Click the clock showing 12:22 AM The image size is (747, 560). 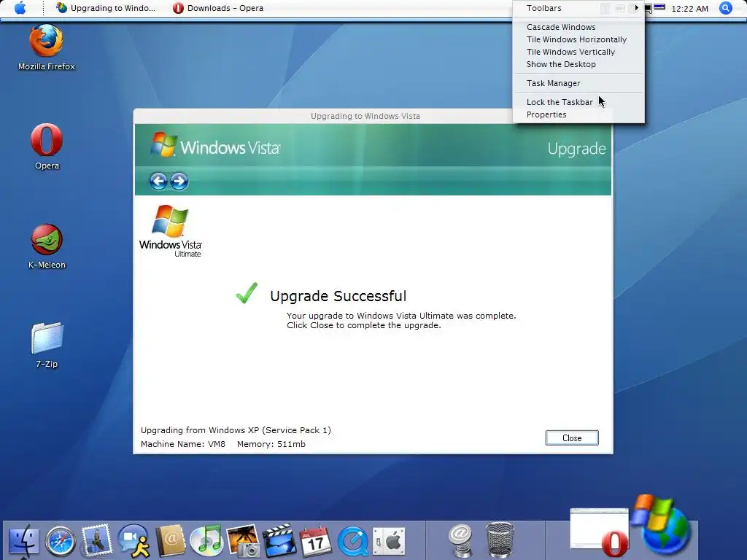pyautogui.click(x=689, y=9)
